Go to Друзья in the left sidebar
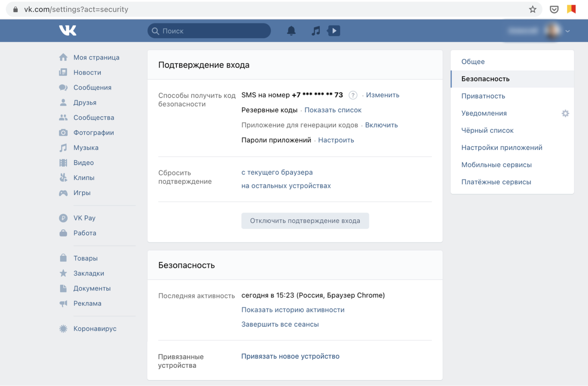The image size is (588, 386). coord(85,103)
